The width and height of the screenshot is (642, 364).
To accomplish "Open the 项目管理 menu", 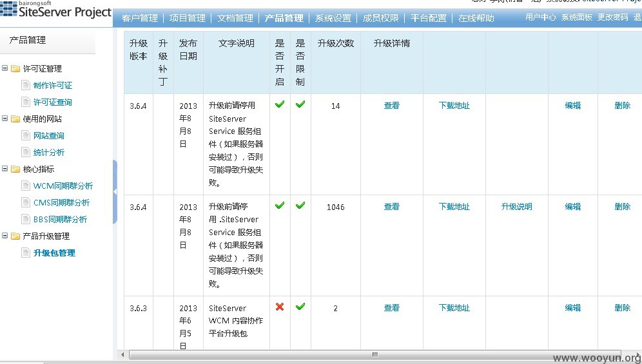I will pos(188,18).
